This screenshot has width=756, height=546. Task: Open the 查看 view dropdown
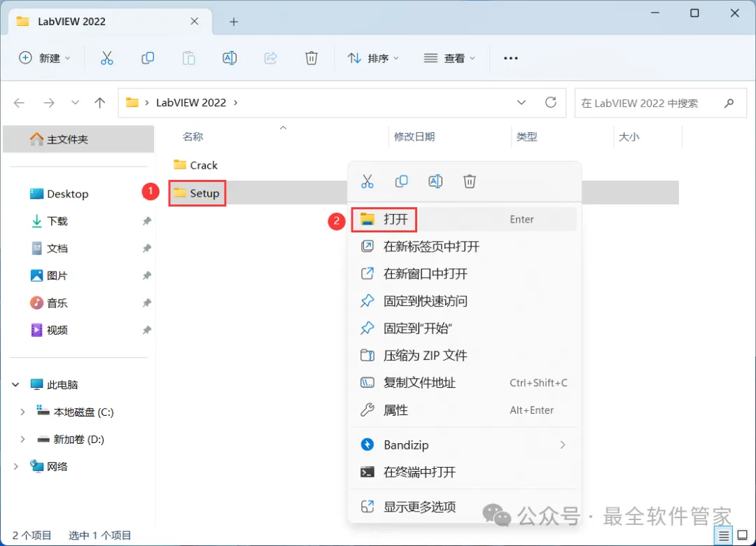pyautogui.click(x=449, y=58)
